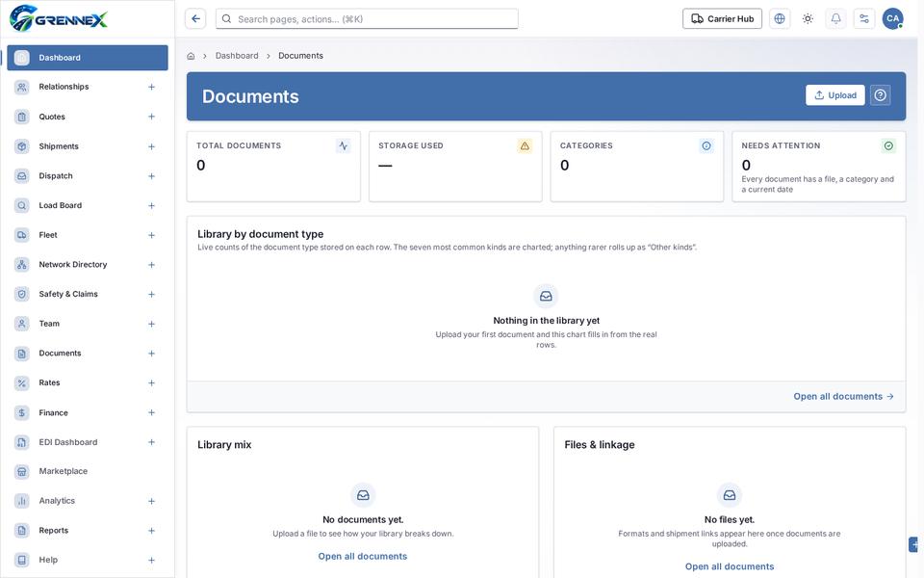Open the CA user avatar menu
924x578 pixels.
pos(893,19)
